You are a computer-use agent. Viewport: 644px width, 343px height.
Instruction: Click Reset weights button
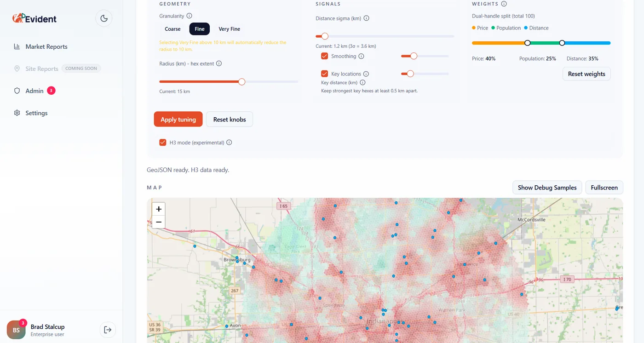click(586, 74)
